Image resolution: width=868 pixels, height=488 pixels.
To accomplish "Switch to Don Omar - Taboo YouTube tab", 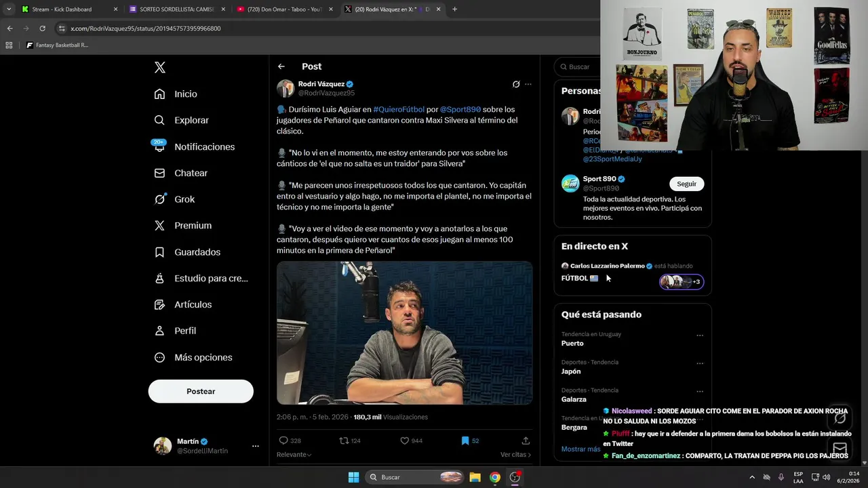I will [283, 9].
